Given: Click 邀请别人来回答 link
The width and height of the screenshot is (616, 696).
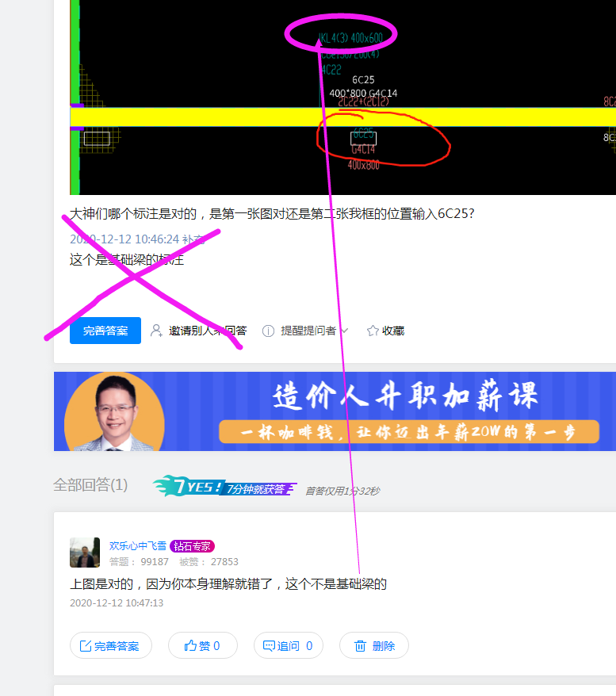Looking at the screenshot, I should click(x=208, y=331).
